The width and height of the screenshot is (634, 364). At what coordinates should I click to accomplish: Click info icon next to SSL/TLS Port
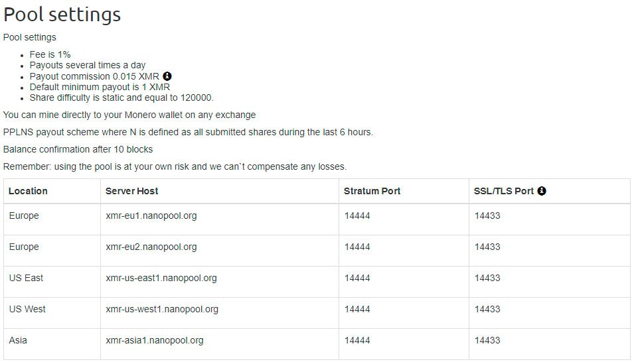(542, 191)
